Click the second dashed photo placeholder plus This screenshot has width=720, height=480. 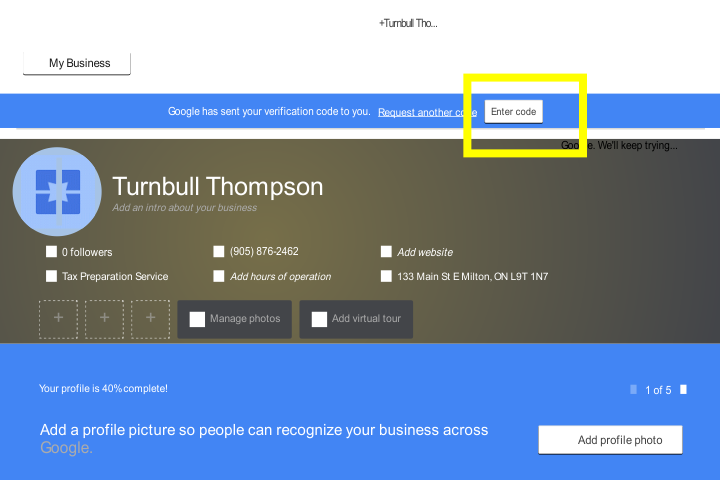104,319
